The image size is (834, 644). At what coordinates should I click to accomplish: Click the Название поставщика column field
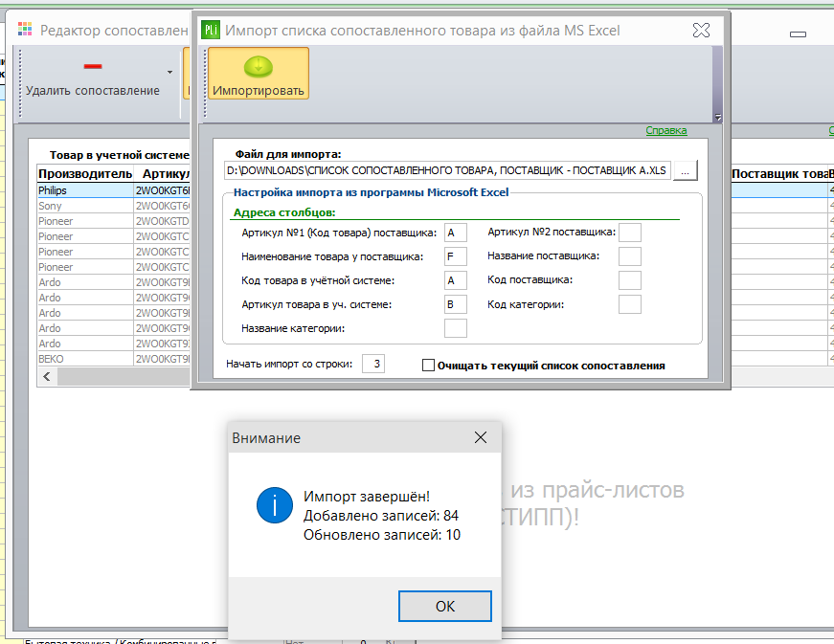pos(630,256)
